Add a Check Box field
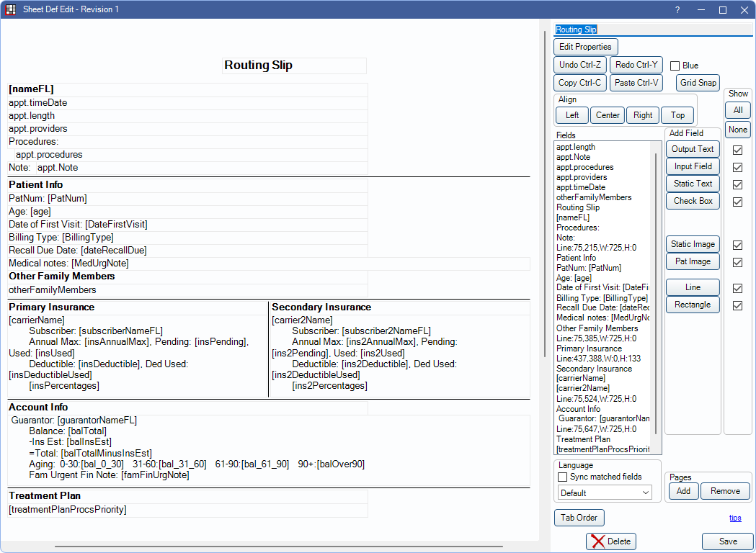The image size is (756, 553). click(x=692, y=200)
